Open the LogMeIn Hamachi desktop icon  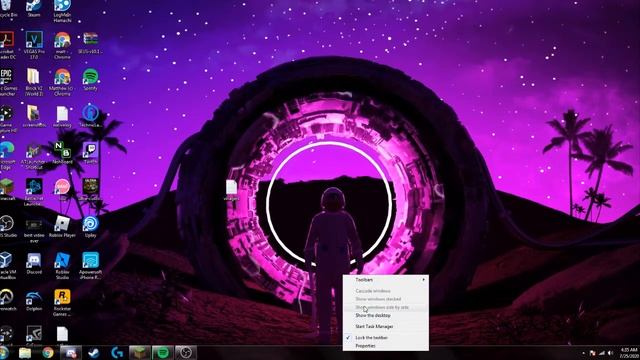(62, 10)
